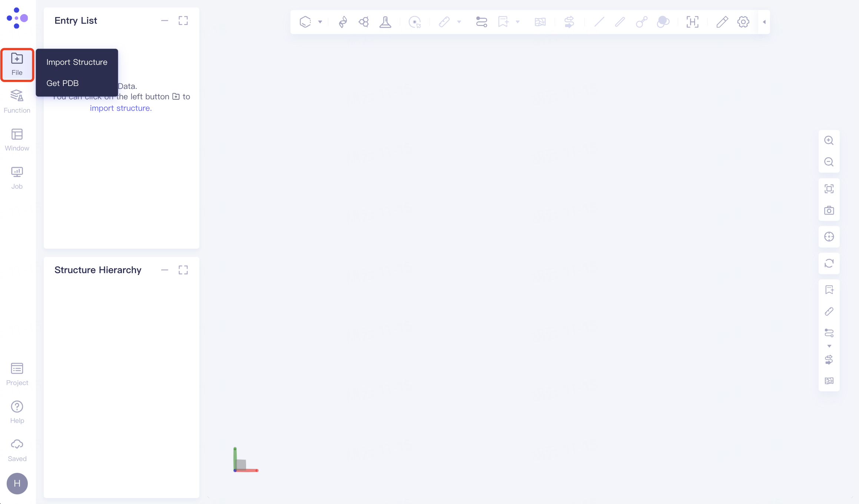
Task: Zoom out using magnifier minus icon
Action: tap(829, 162)
